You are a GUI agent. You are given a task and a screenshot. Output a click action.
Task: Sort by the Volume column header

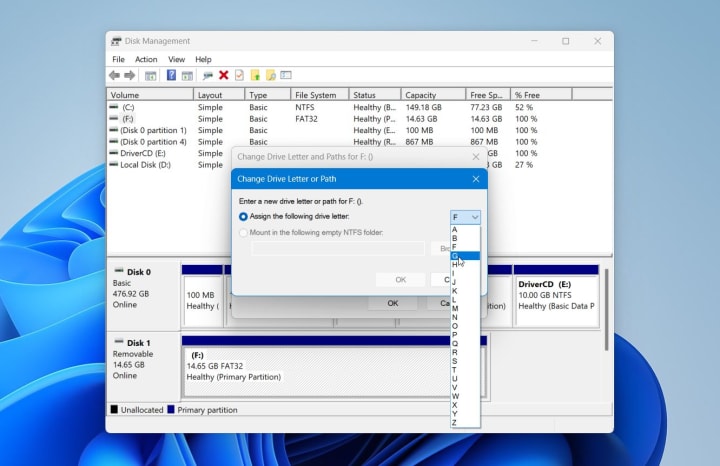pos(150,95)
